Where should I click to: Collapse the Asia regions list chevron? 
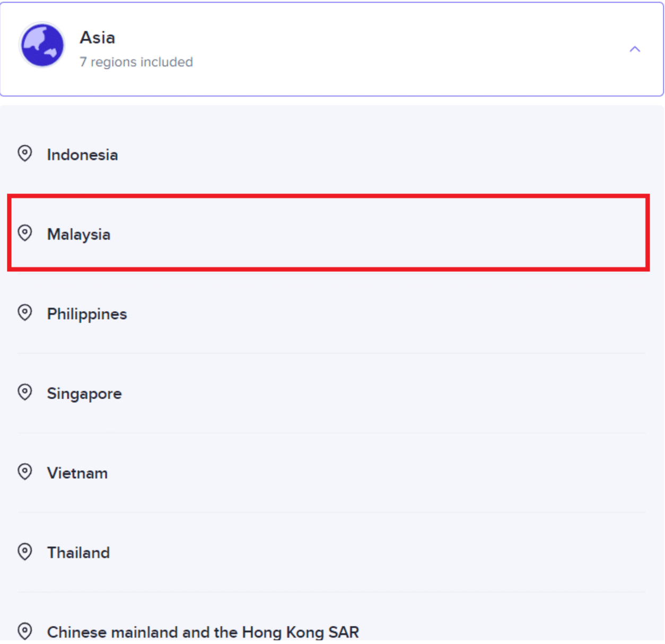pos(634,49)
